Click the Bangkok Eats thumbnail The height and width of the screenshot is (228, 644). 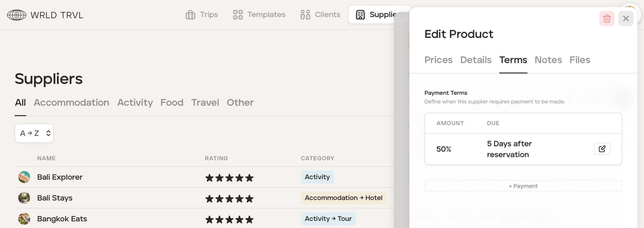tap(24, 219)
